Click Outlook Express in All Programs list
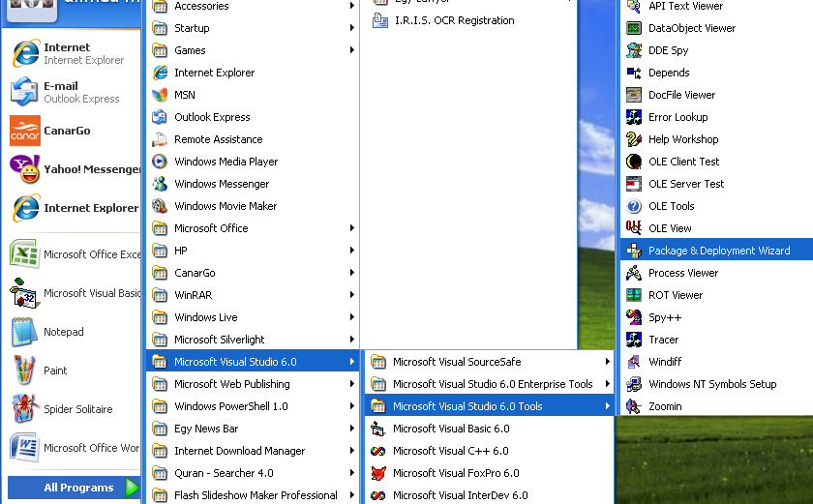 click(253, 117)
